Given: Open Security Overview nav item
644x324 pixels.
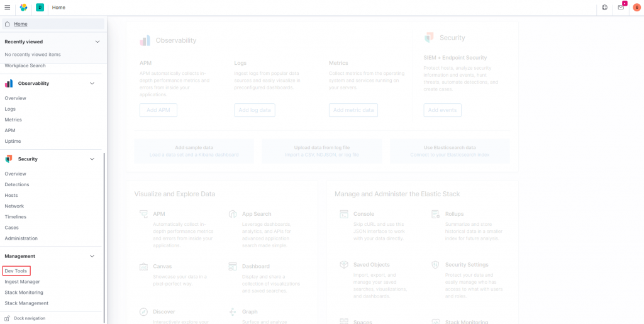Looking at the screenshot, I should click(15, 174).
